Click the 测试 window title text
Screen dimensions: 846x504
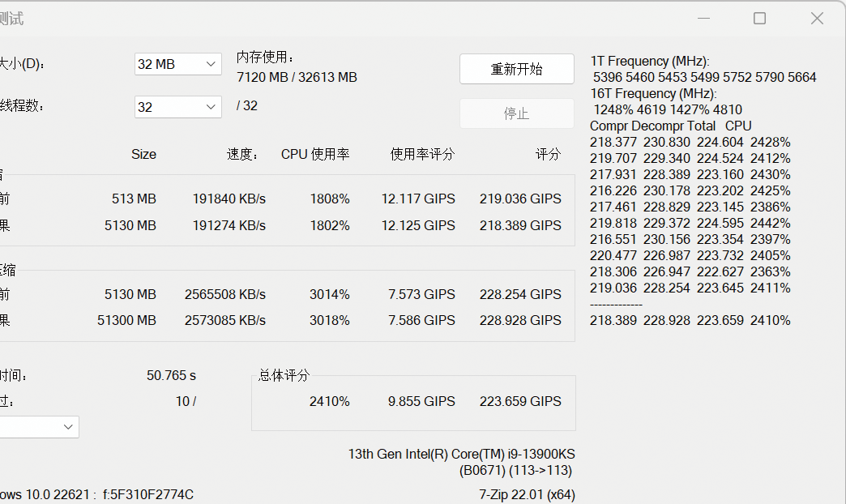point(13,18)
